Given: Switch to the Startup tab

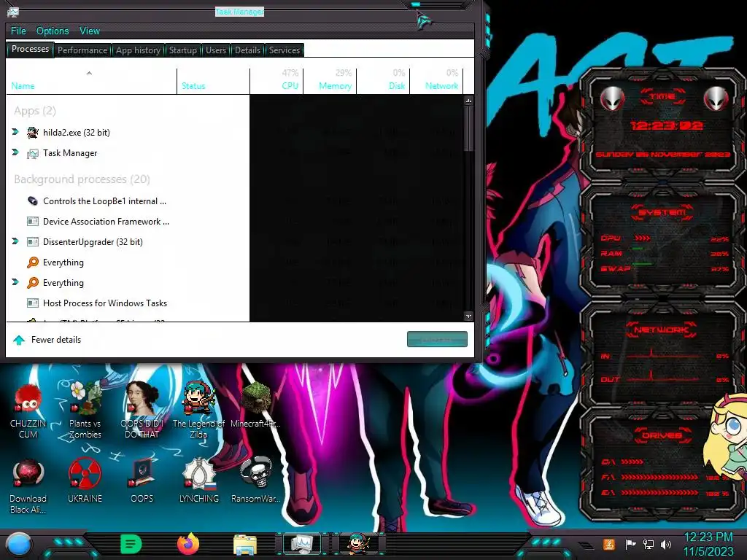Looking at the screenshot, I should click(183, 50).
